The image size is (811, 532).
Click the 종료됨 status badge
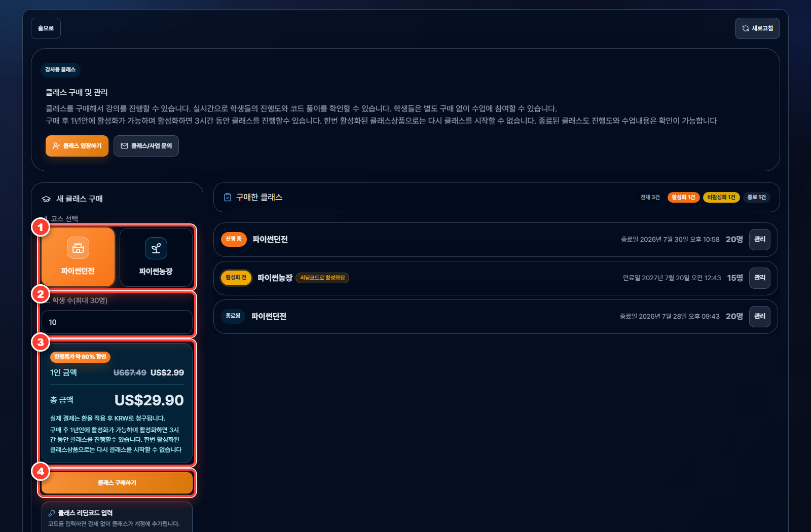tap(233, 316)
